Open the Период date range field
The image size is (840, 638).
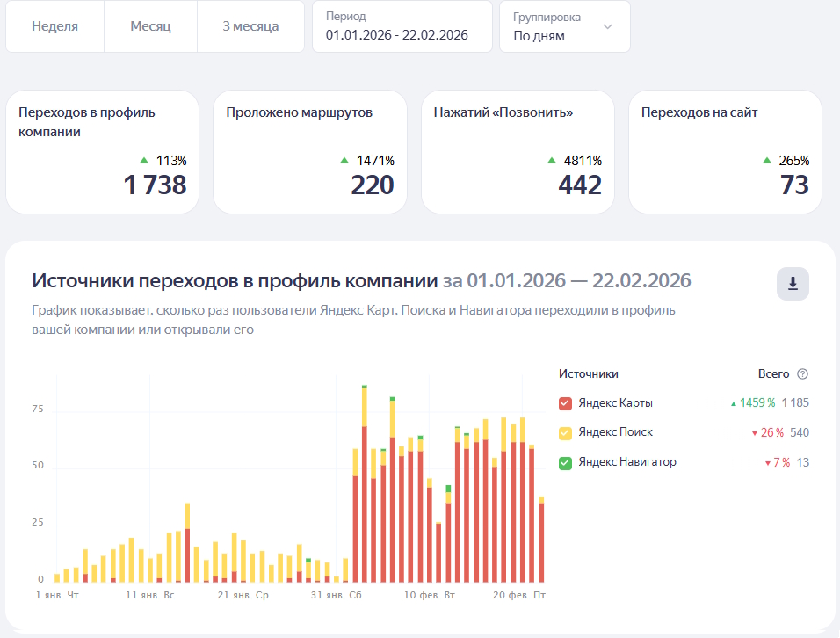pos(402,26)
